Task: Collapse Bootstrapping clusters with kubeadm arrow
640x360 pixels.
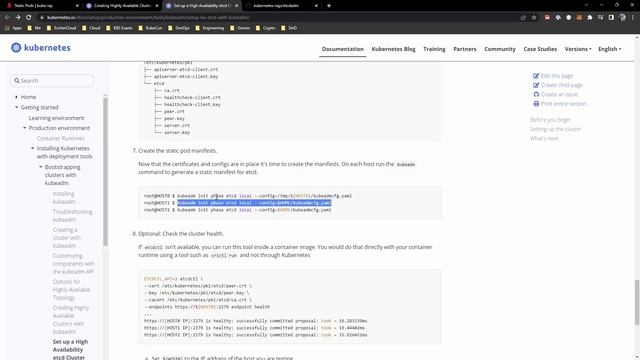Action: pos(40,167)
